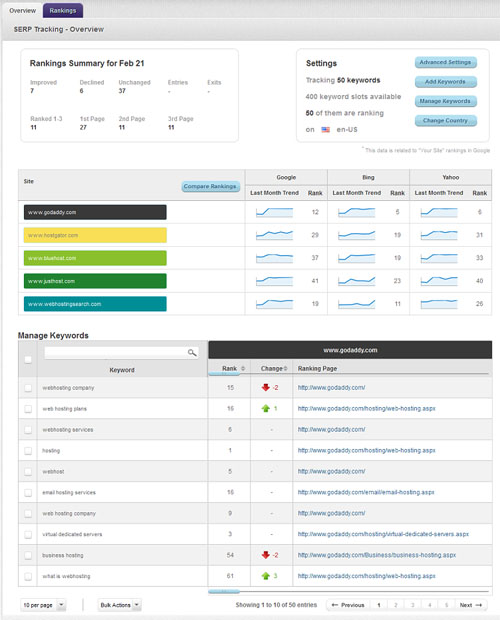
Task: Click the Change Country button
Action: [x=445, y=121]
